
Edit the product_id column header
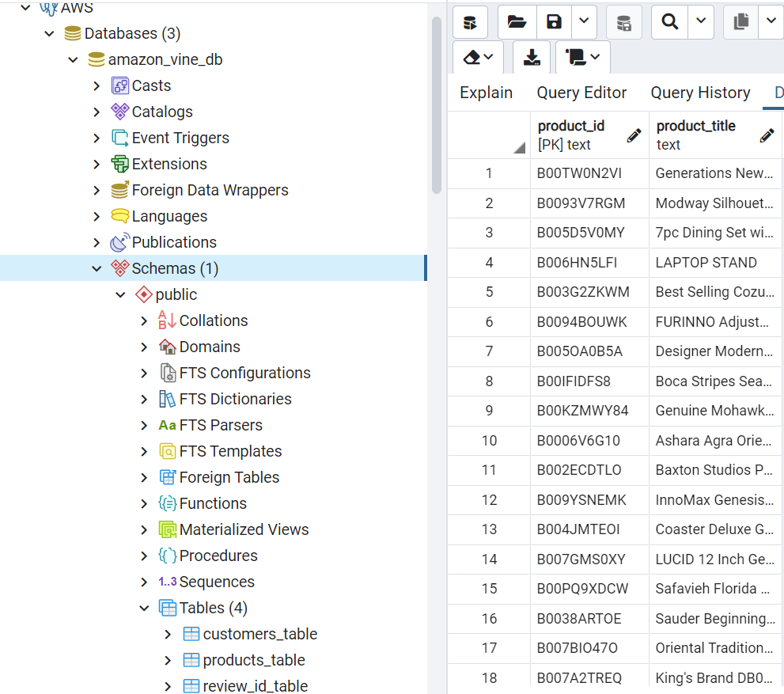pos(634,134)
